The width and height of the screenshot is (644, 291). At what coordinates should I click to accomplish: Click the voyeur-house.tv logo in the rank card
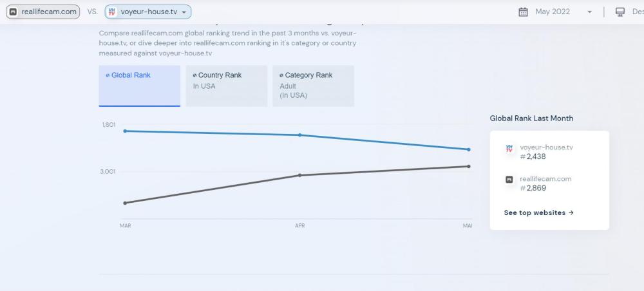pyautogui.click(x=509, y=148)
